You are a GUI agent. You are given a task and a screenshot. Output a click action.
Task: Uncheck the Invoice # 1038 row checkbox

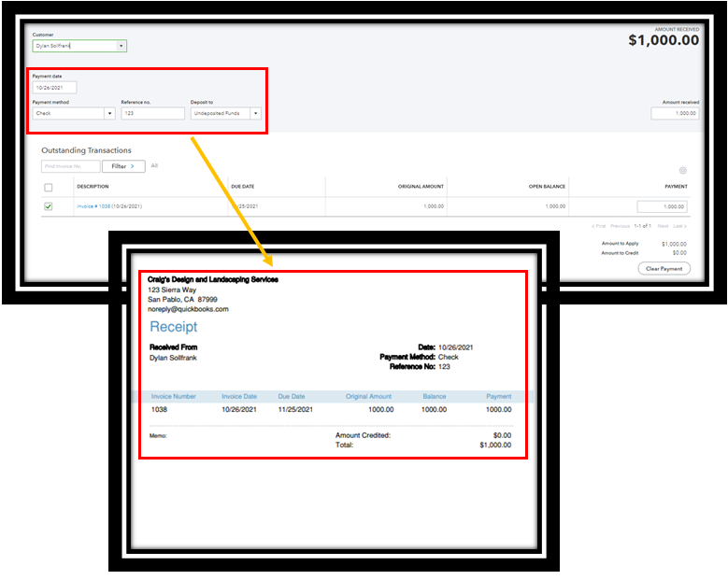coord(49,206)
